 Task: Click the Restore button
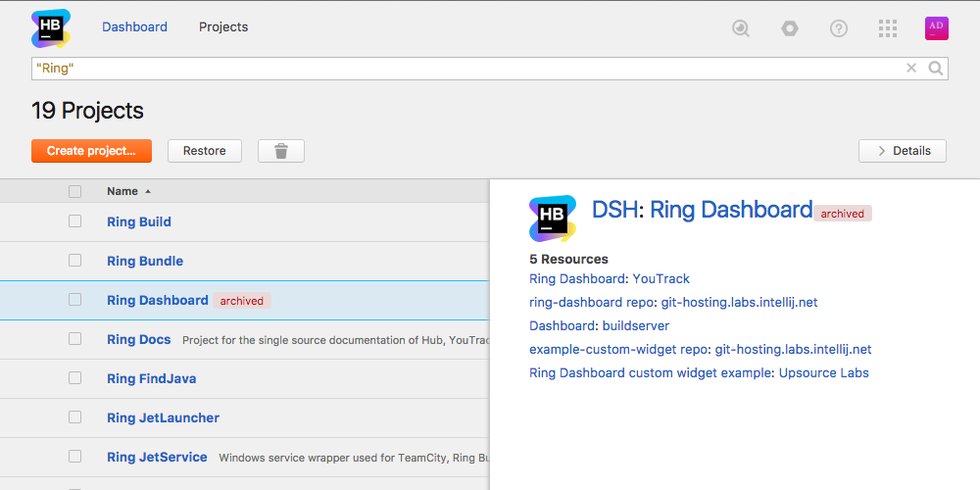(205, 151)
